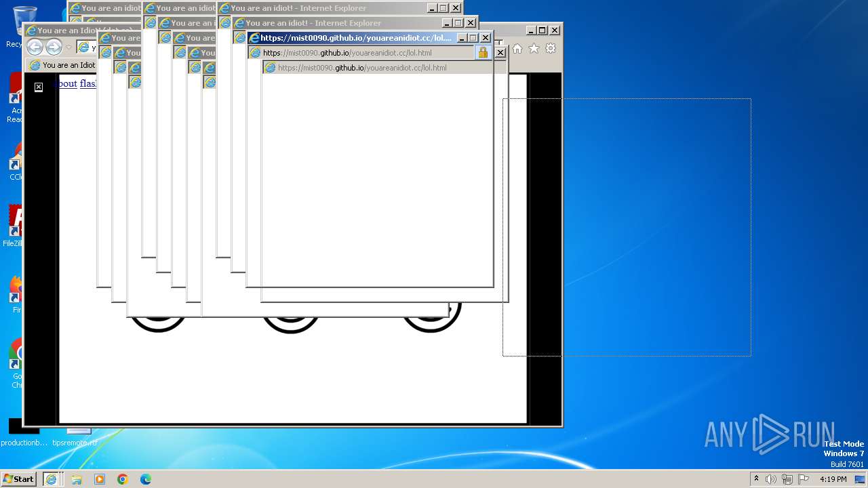Open the Action Center flag icon
The image size is (868, 488).
[802, 479]
